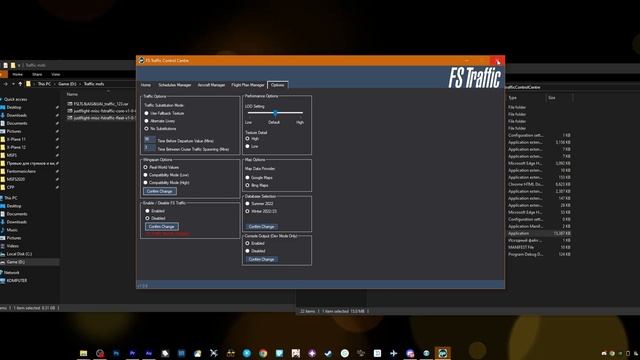Click Game (D:) in the address breadcrumb
The image size is (640, 360).
[67, 84]
